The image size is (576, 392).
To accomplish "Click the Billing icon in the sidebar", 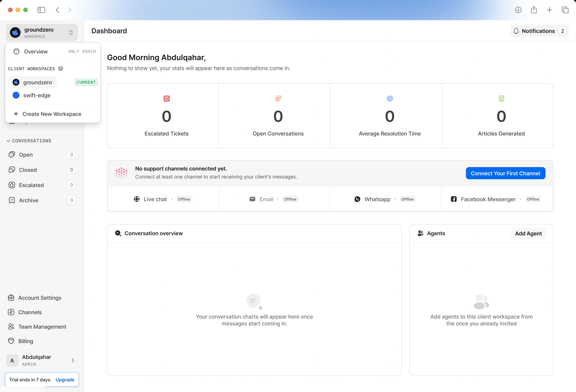I will point(11,341).
